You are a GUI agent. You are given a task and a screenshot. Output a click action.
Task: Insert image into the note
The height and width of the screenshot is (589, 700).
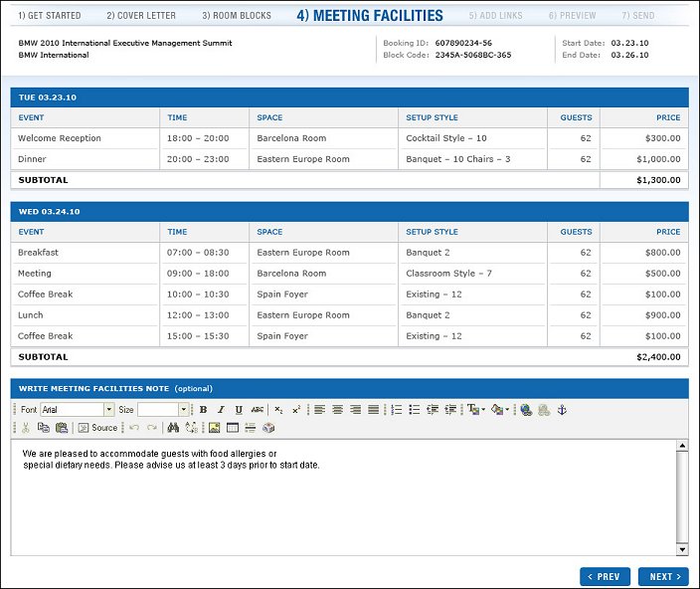(213, 428)
